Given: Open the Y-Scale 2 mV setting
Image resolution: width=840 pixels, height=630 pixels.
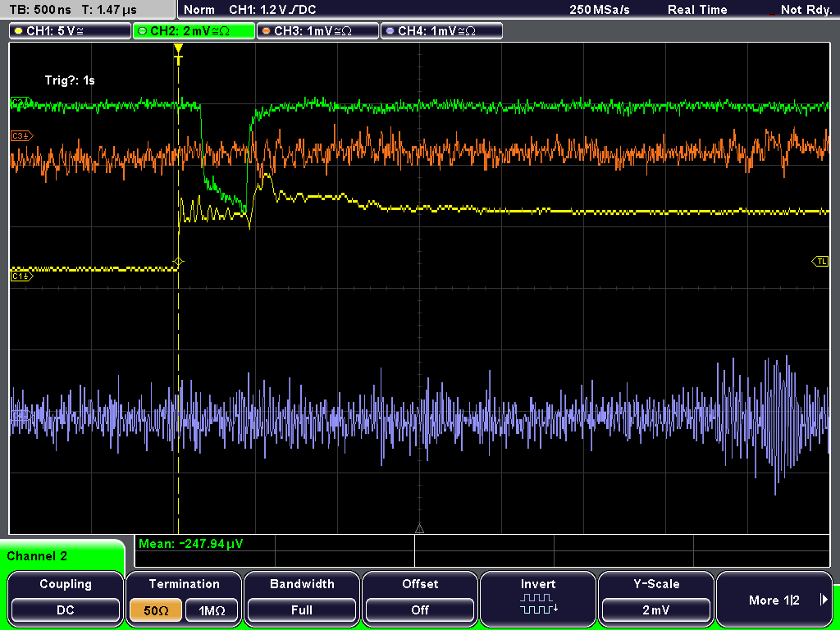Looking at the screenshot, I should (x=656, y=597).
